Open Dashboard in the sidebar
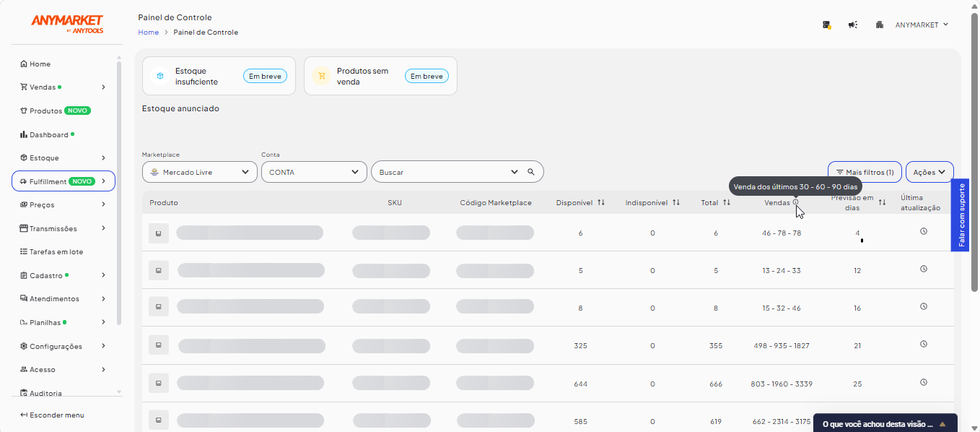The width and height of the screenshot is (980, 432). [48, 134]
